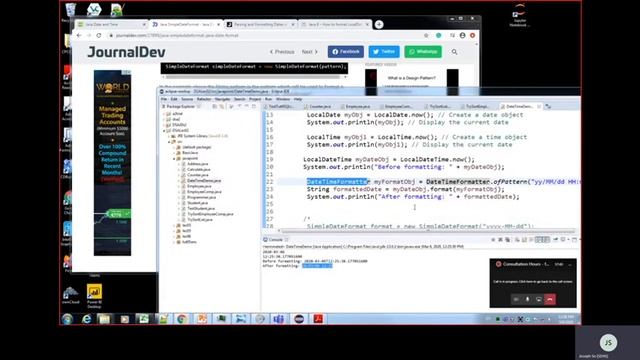The width and height of the screenshot is (640, 360).
Task: Open the File menu in Eclipse
Action: tap(164, 99)
